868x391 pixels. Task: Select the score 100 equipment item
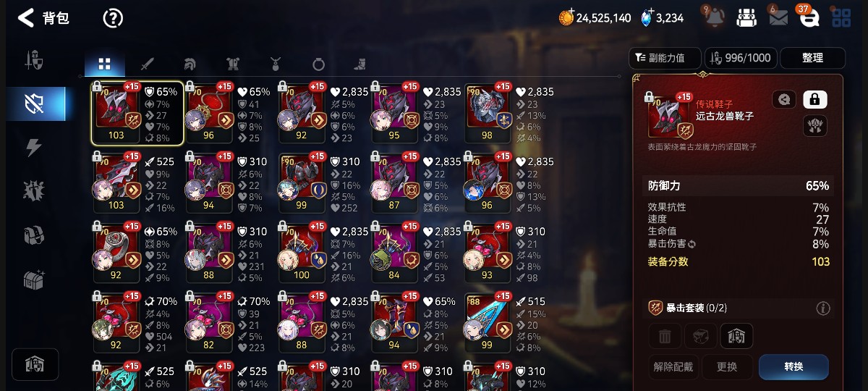302,251
